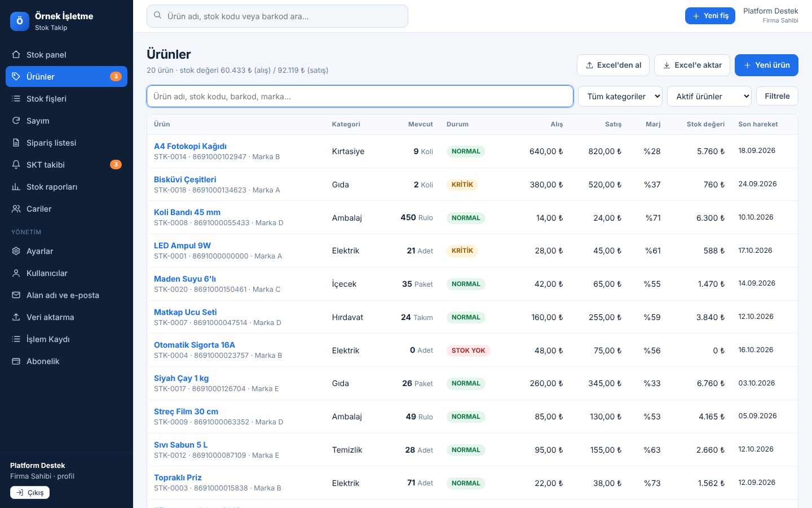Go to Sayım in sidebar
Viewport: 812px width, 508px height.
coord(67,121)
